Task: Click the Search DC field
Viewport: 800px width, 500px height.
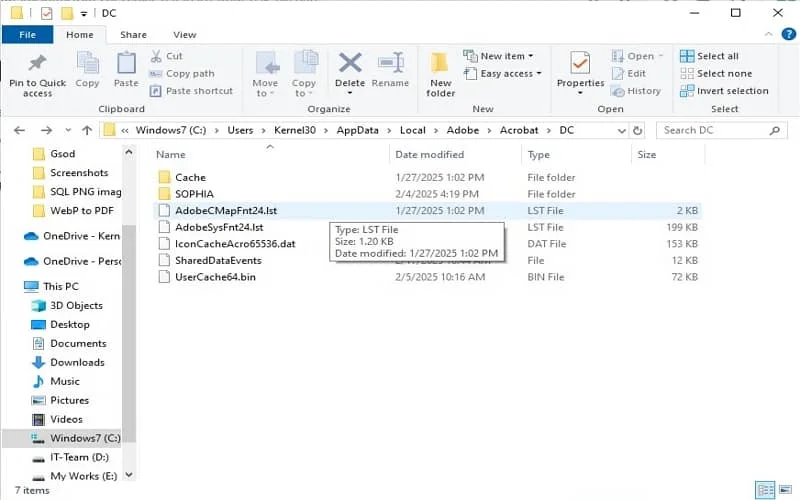Action: (721, 131)
